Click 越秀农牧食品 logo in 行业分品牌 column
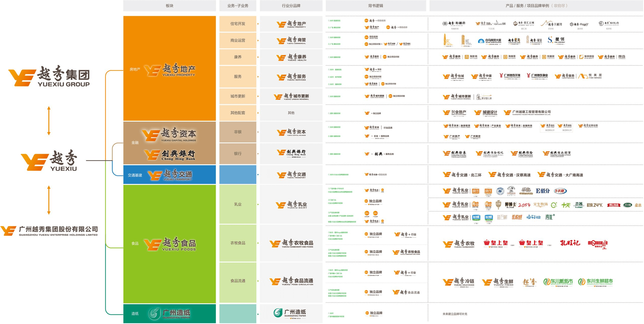The width and height of the screenshot is (644, 324). click(x=291, y=243)
